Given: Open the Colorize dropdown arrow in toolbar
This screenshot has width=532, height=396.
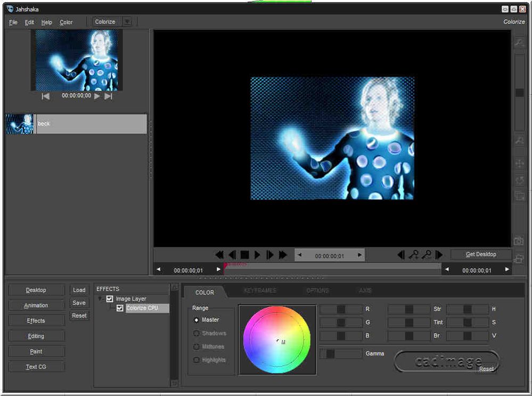Looking at the screenshot, I should point(127,22).
